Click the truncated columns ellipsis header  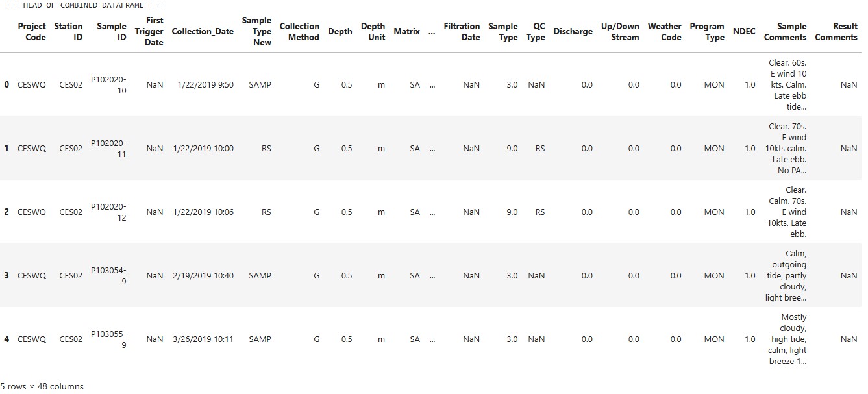point(432,32)
